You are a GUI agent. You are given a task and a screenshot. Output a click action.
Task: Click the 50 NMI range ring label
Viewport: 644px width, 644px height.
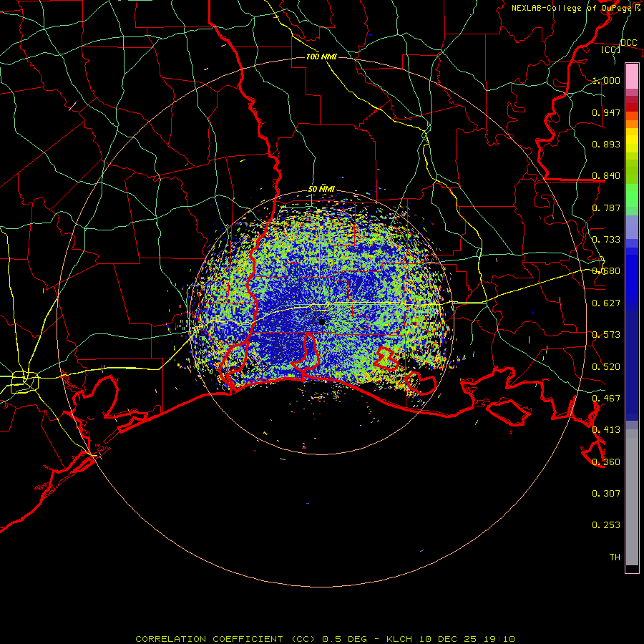[321, 189]
